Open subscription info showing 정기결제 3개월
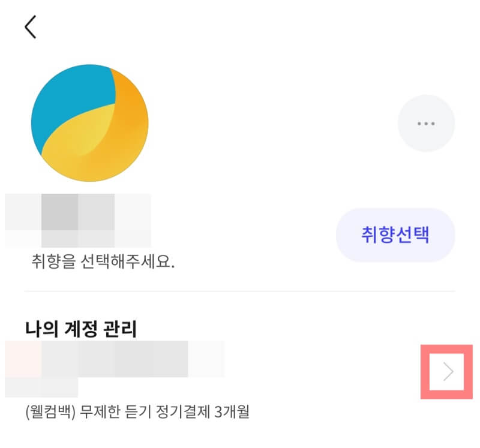Image resolution: width=480 pixels, height=448 pixels. 137,412
